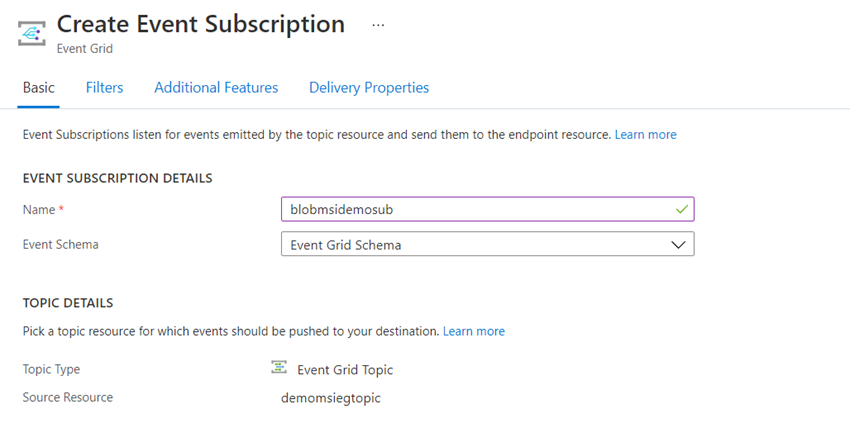Click the Source Resource label
Image resolution: width=850 pixels, height=428 pixels.
[x=68, y=397]
